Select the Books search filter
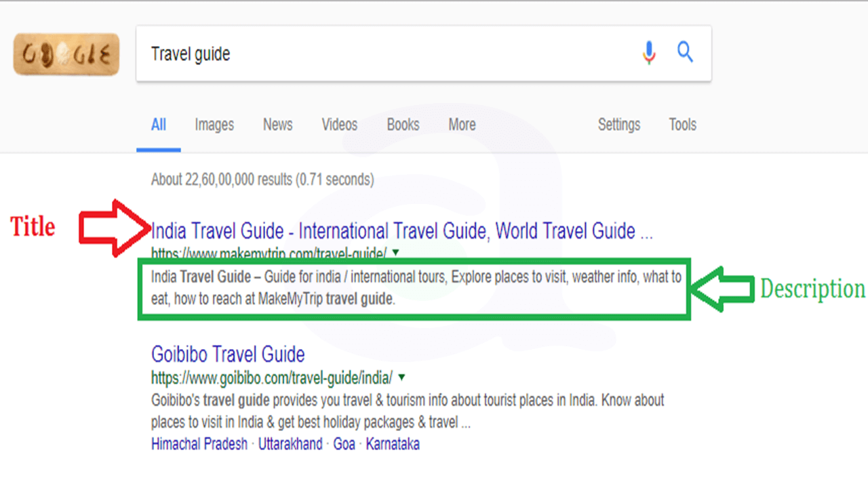 (x=403, y=125)
